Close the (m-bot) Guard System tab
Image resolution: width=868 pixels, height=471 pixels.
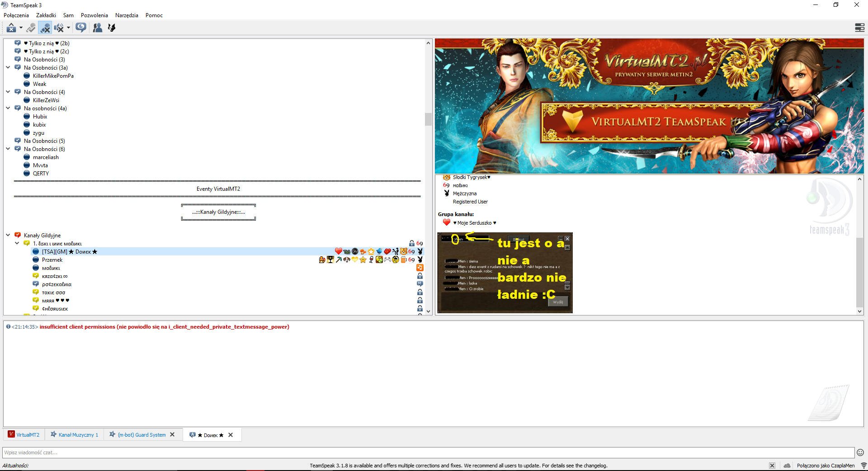pyautogui.click(x=172, y=435)
